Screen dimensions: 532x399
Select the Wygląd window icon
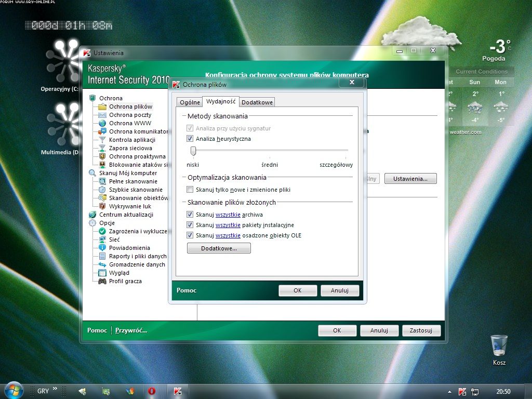[x=102, y=273]
